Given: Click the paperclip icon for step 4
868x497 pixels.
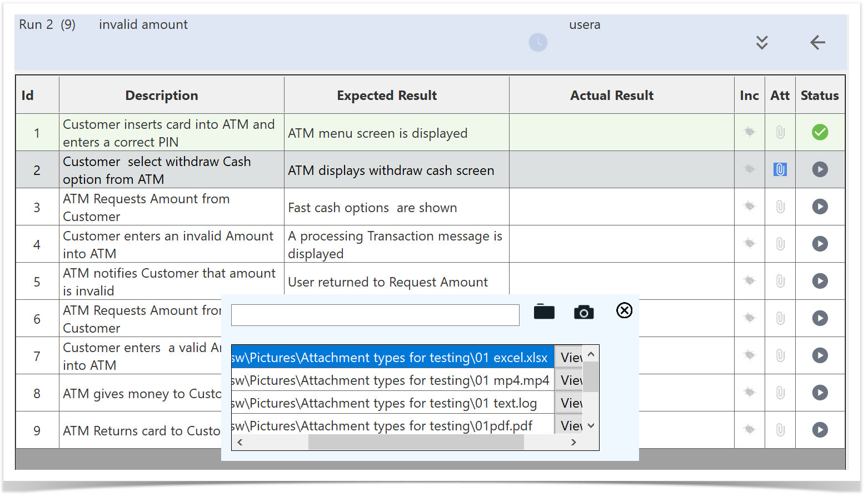Looking at the screenshot, I should click(780, 244).
